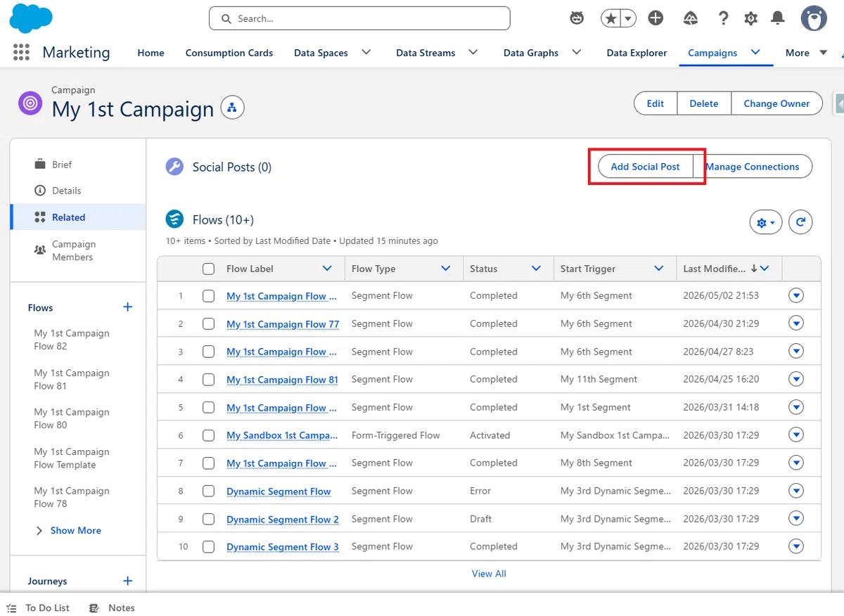The height and width of the screenshot is (616, 844).
Task: Tick the checkbox for flow row 1
Action: [x=208, y=296]
